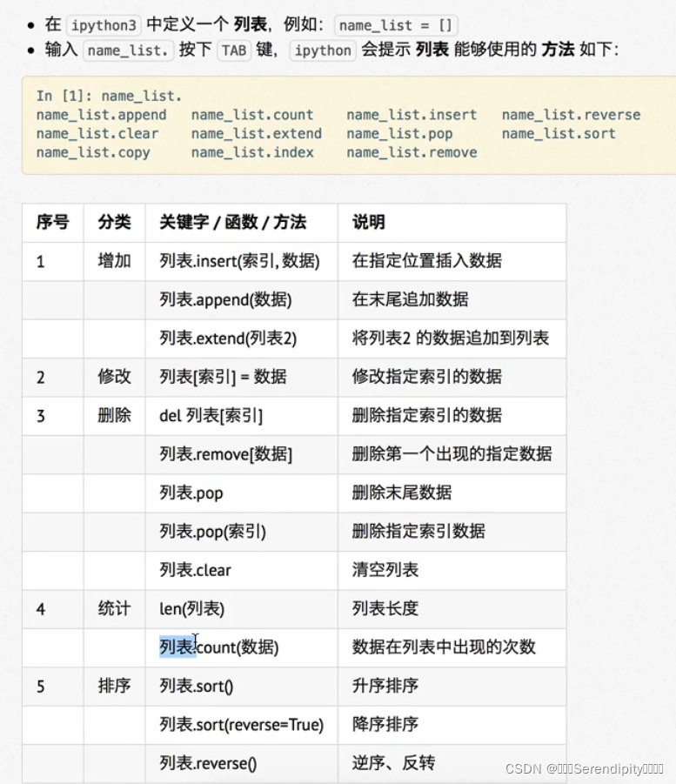Click the inline code 'ipython' in second bullet
Viewport: 676px width, 784px height.
(x=323, y=50)
